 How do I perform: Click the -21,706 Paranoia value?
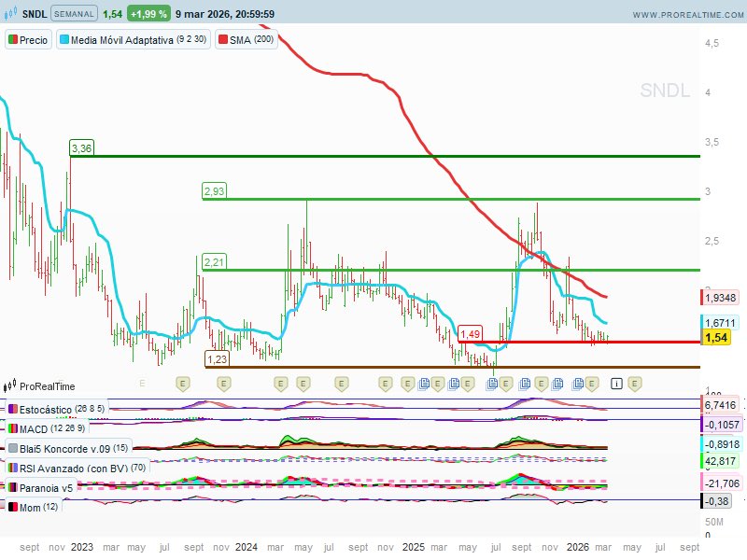(x=721, y=483)
